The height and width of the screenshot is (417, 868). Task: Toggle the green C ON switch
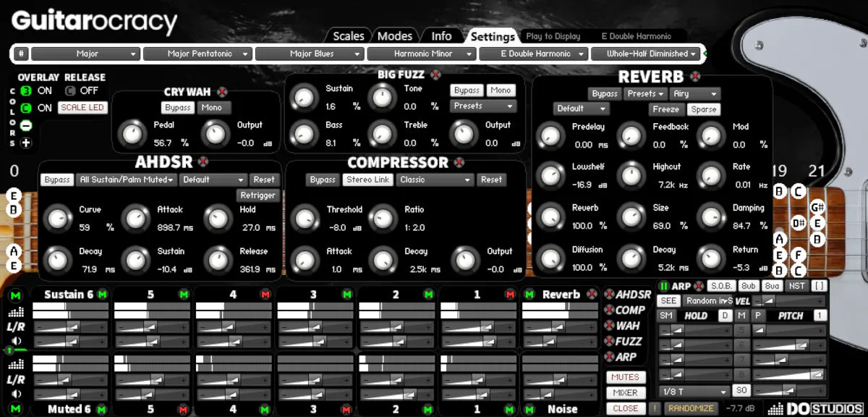click(x=26, y=108)
